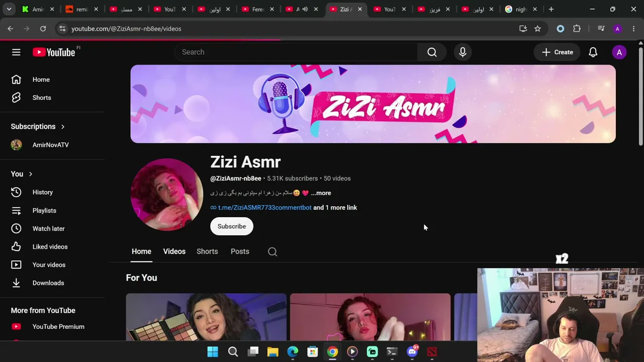Click the install app icon in address bar
The height and width of the screenshot is (362, 644).
(x=523, y=29)
